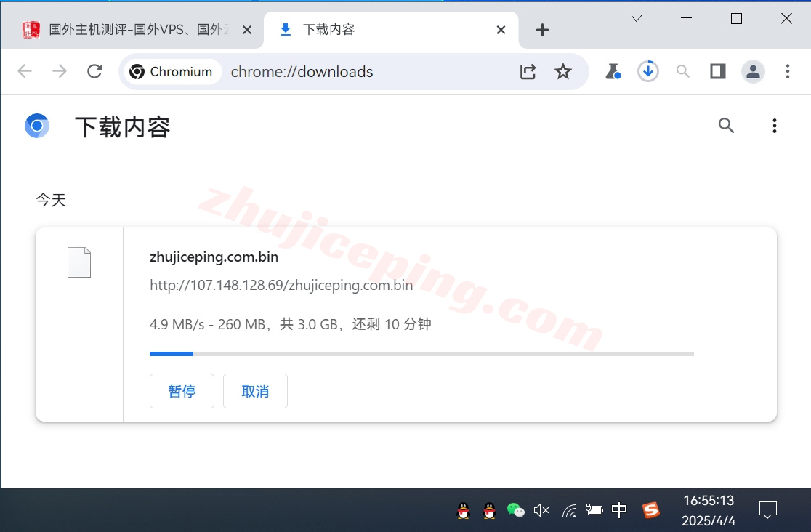Reload the downloads page
The image size is (811, 532).
pos(94,71)
